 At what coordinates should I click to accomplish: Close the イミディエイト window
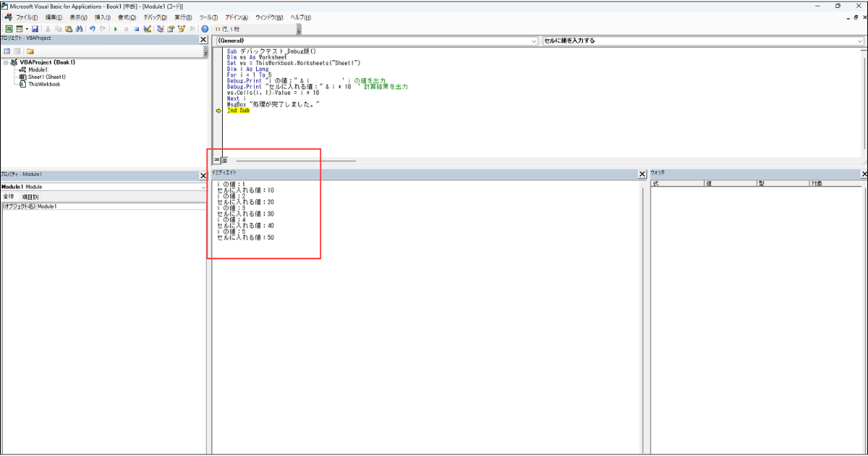click(x=642, y=174)
